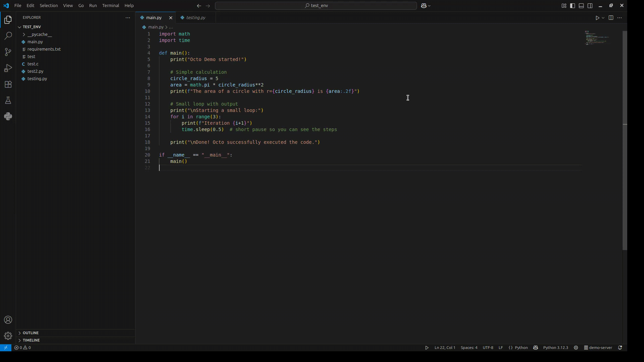Viewport: 644px width, 362px height.
Task: Split the editor to the right
Action: tap(611, 18)
